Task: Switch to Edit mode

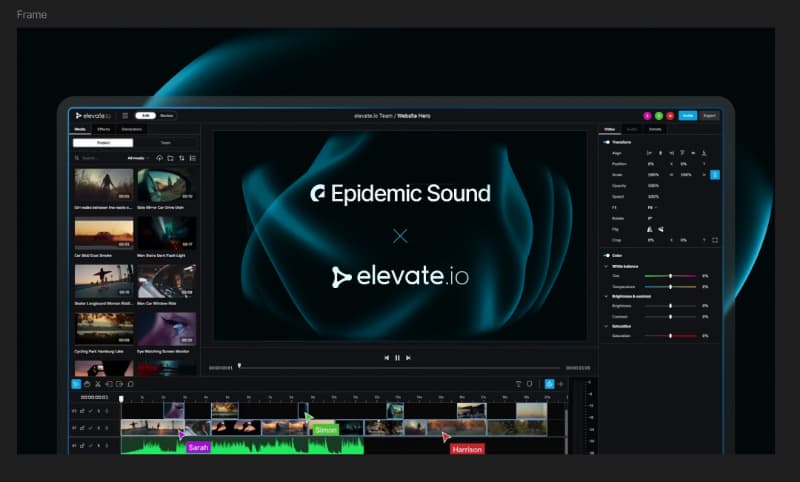Action: (145, 116)
